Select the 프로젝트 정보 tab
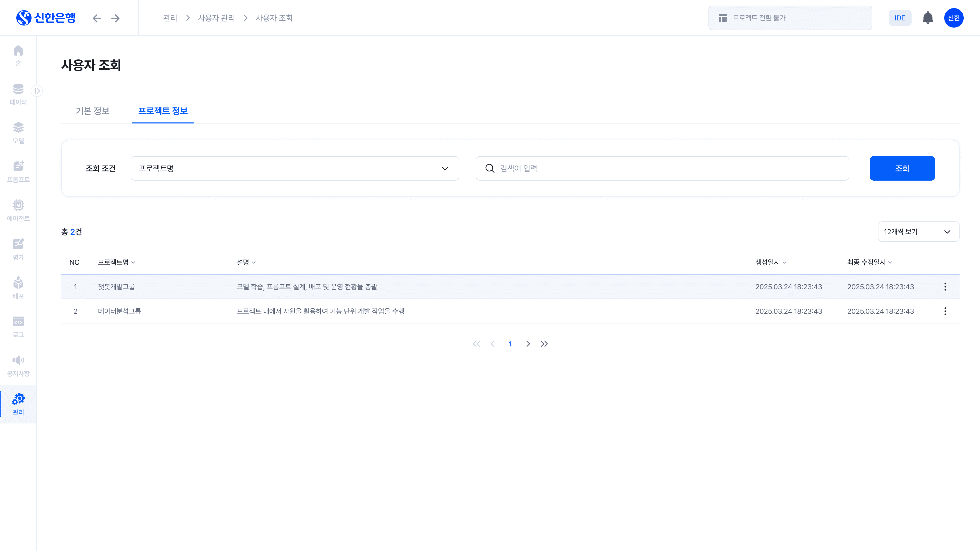980x551 pixels. click(163, 111)
